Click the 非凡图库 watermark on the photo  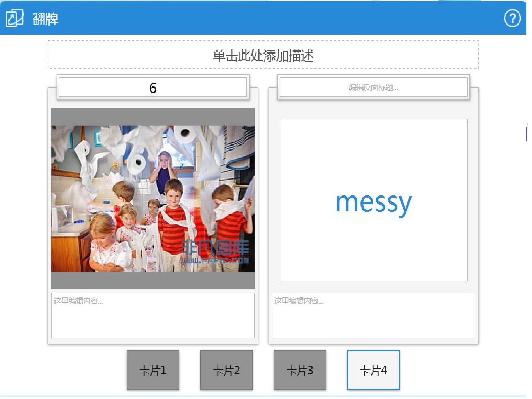(215, 252)
